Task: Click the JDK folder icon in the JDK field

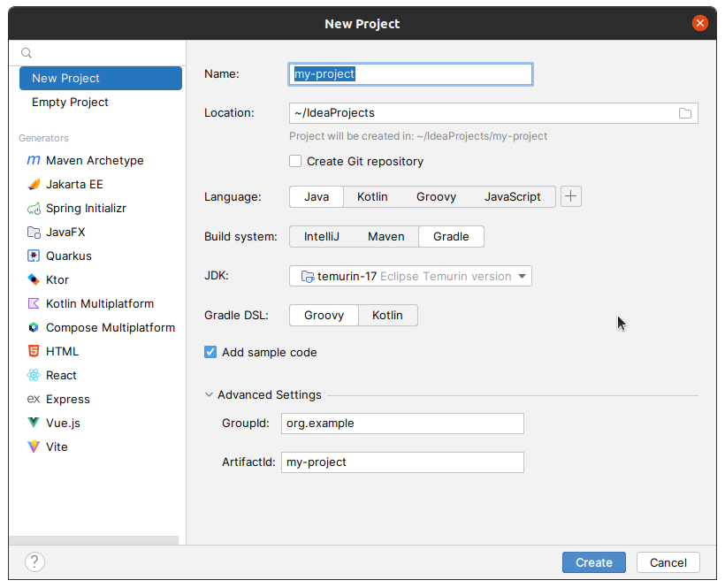Action: point(308,277)
